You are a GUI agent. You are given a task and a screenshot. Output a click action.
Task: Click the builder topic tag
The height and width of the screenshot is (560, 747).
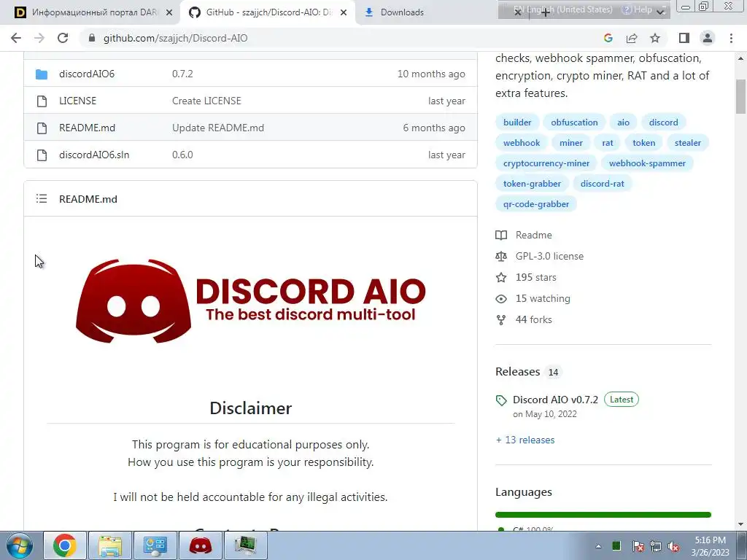(x=517, y=122)
